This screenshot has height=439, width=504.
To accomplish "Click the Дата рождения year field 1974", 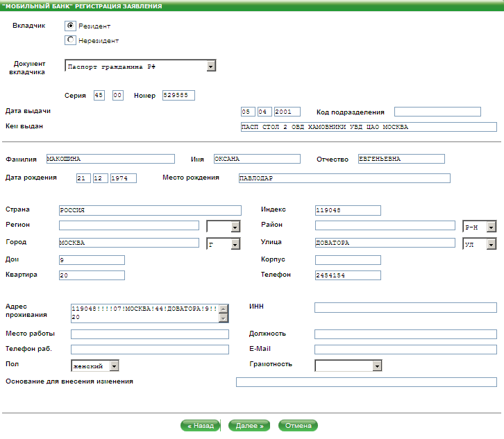I will (x=124, y=178).
